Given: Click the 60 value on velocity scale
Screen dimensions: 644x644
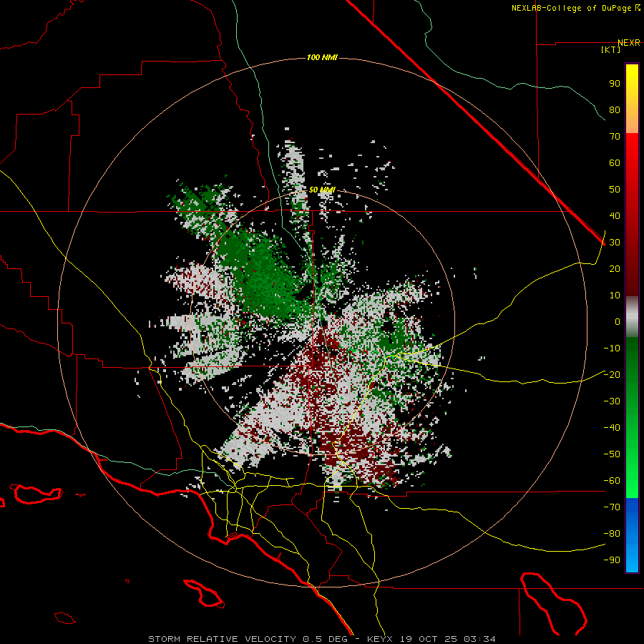Looking at the screenshot, I should (x=615, y=162).
